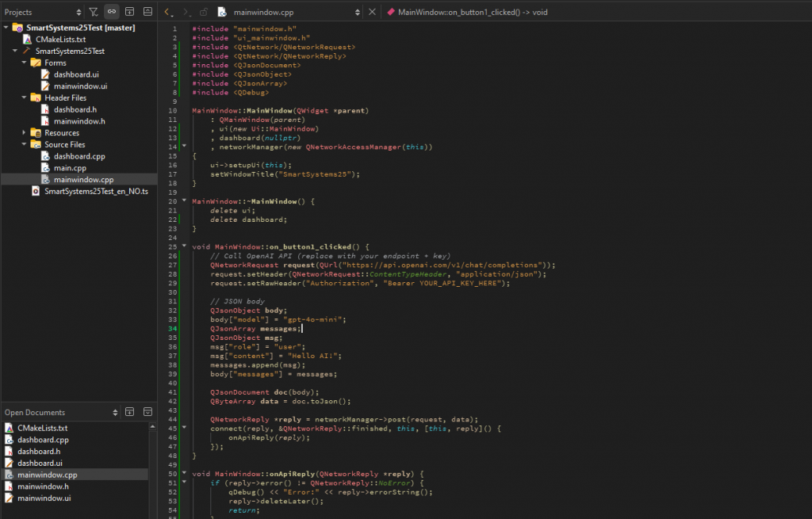Fold the on_button1_clicked function at line 25
This screenshot has height=519, width=812.
[x=184, y=246]
